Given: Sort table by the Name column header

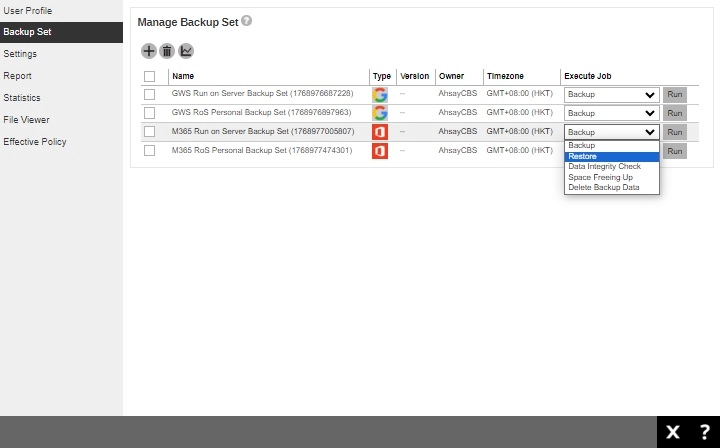Looking at the screenshot, I should [x=183, y=76].
